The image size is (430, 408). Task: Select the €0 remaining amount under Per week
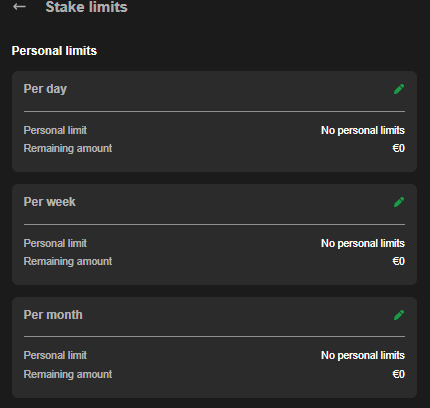point(398,261)
